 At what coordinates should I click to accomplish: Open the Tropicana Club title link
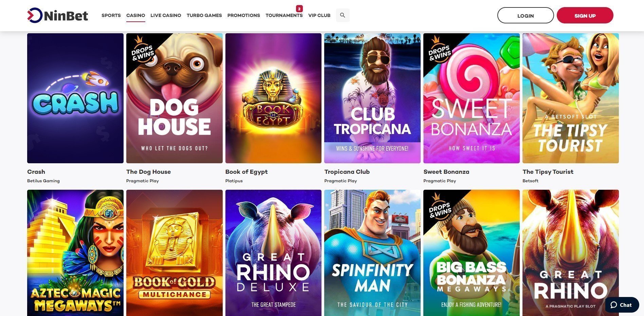click(347, 172)
